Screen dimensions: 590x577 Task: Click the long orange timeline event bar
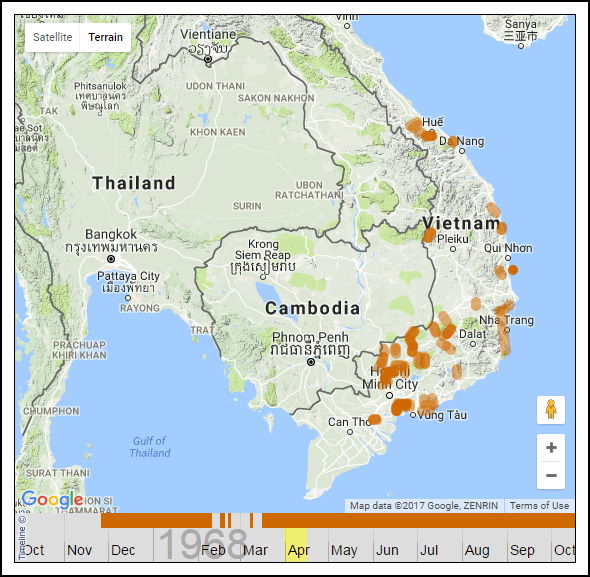tap(418, 520)
